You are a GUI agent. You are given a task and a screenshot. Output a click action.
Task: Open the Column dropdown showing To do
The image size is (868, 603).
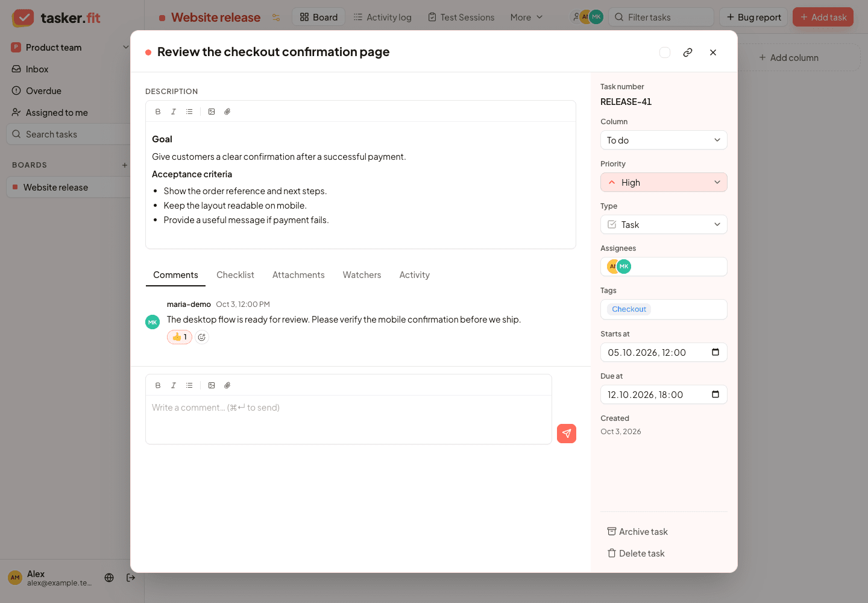pos(664,140)
